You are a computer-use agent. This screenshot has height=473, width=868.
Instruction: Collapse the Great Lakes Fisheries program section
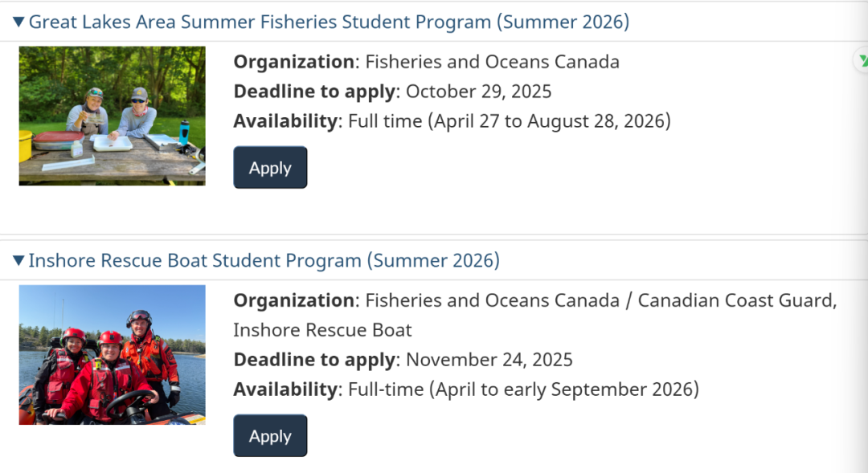coord(19,22)
